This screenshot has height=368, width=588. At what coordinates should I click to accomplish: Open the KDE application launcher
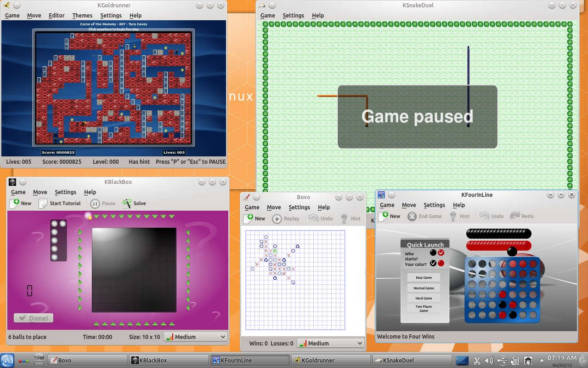click(7, 361)
